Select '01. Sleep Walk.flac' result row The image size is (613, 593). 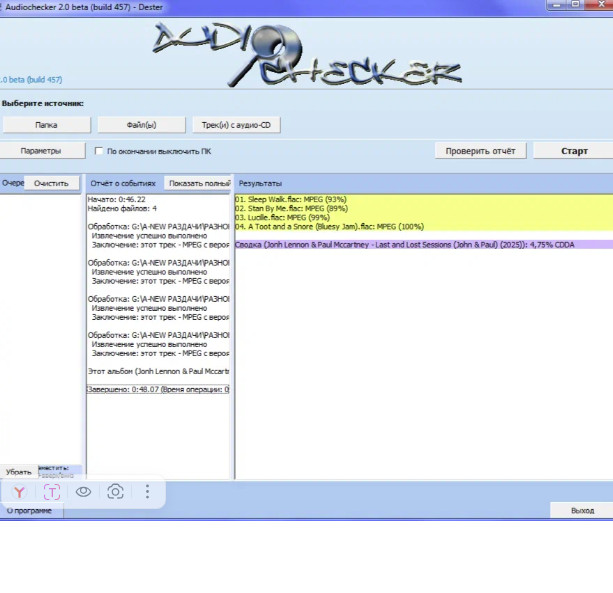(291, 199)
